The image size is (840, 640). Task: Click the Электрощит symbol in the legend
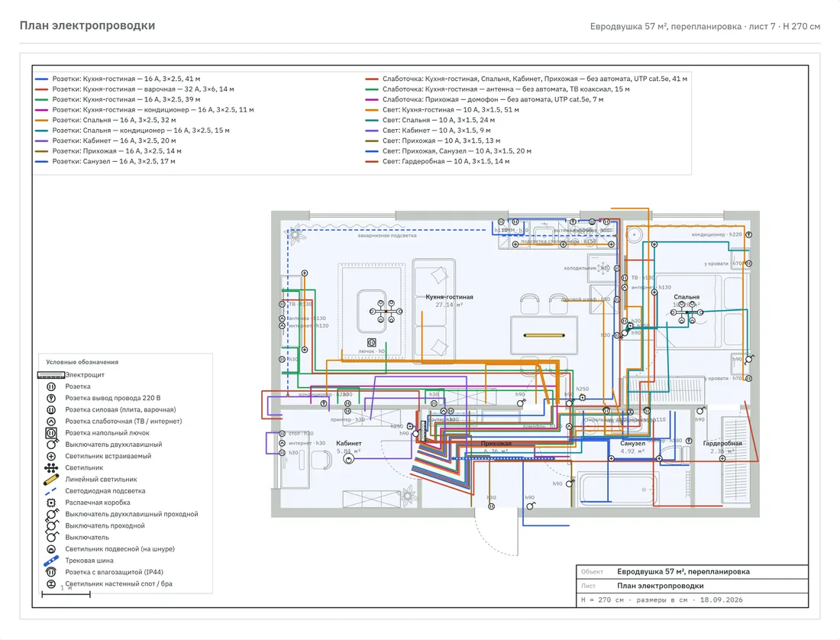(x=51, y=375)
